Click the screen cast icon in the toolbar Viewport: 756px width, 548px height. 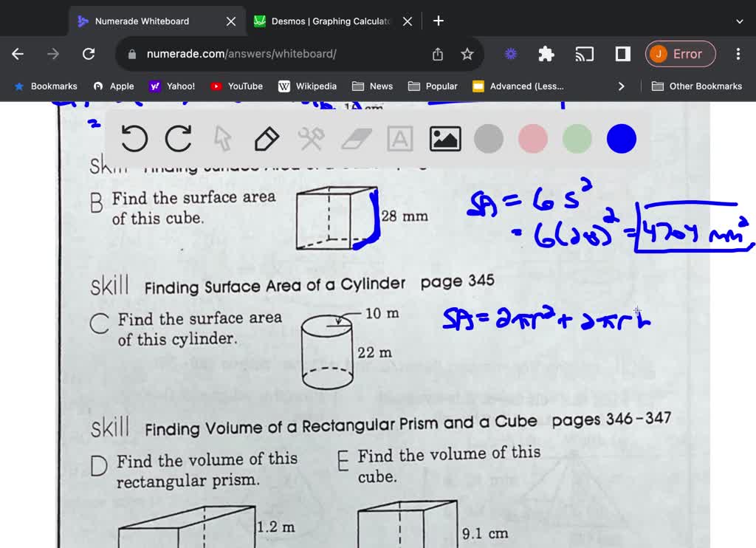pos(584,54)
